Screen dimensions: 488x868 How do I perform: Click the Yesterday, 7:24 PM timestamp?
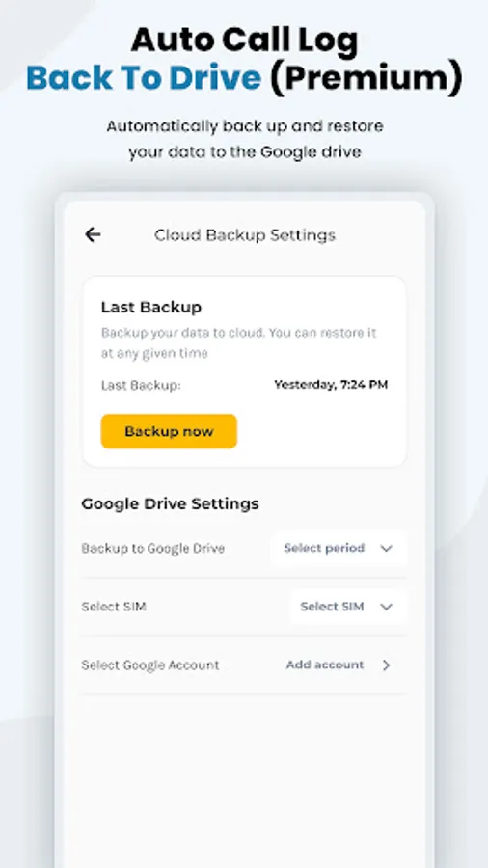tap(331, 384)
